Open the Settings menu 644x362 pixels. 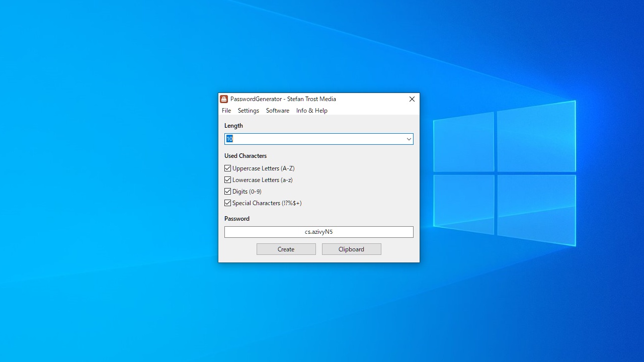tap(249, 111)
